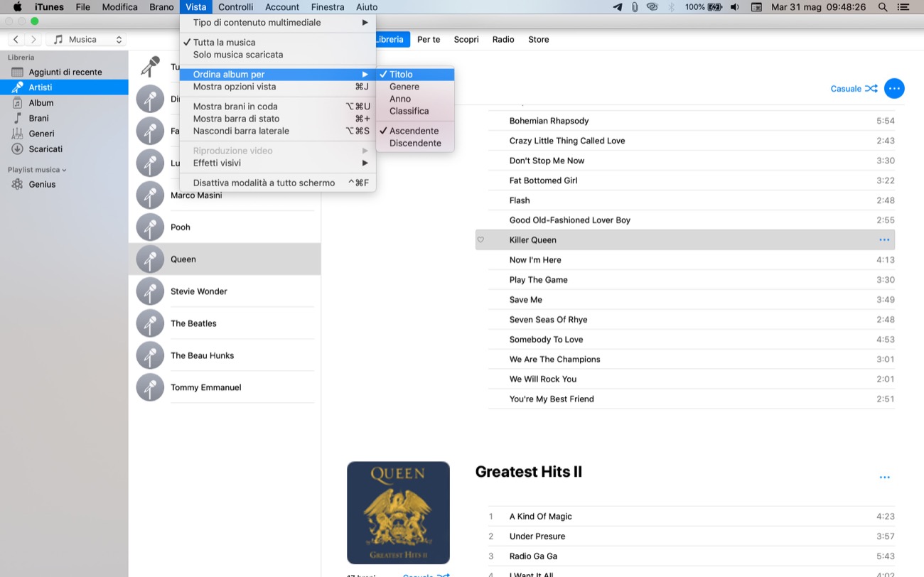The width and height of the screenshot is (924, 577).
Task: Open the Apple menu
Action: pyautogui.click(x=18, y=7)
